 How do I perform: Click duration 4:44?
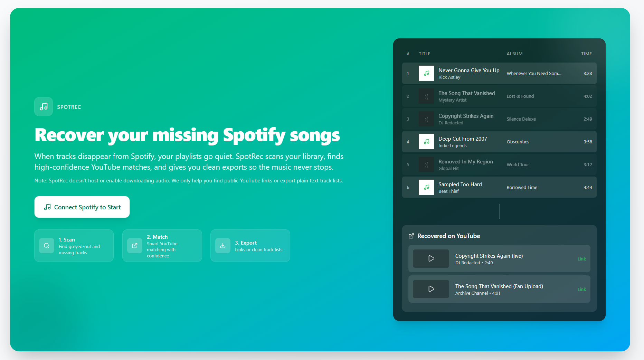(588, 187)
